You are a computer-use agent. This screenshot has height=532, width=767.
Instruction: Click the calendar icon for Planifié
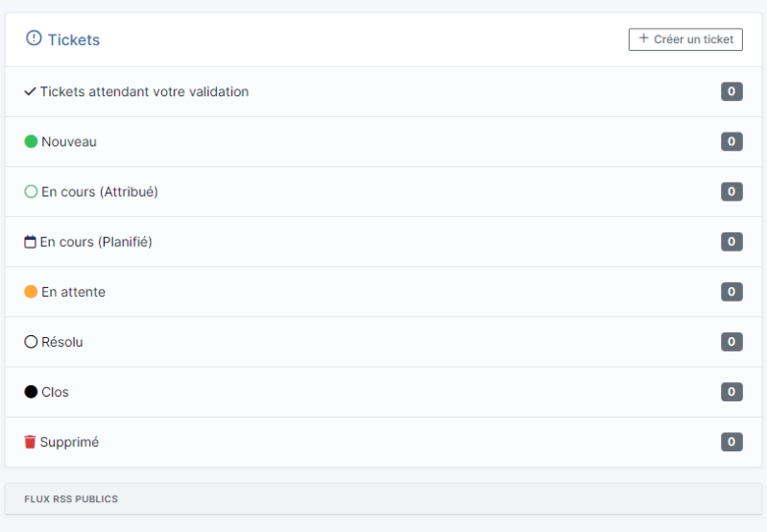coord(30,242)
